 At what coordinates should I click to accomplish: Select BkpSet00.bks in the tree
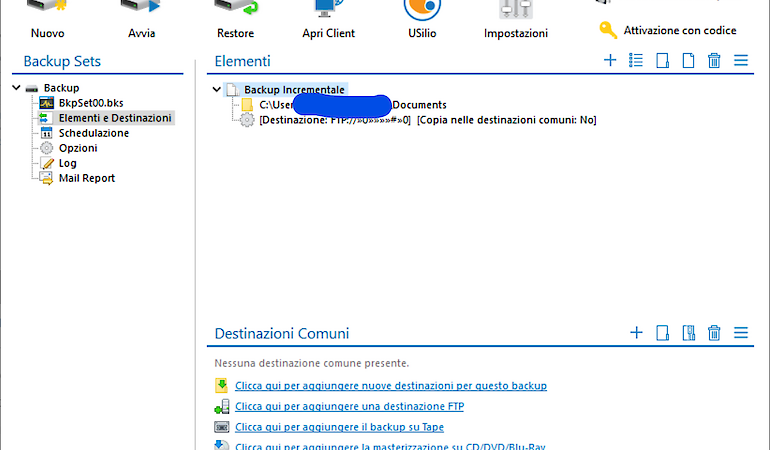(x=91, y=103)
